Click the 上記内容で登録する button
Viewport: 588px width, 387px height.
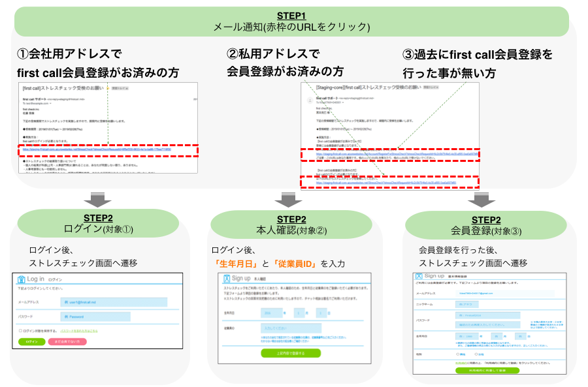coord(291,353)
